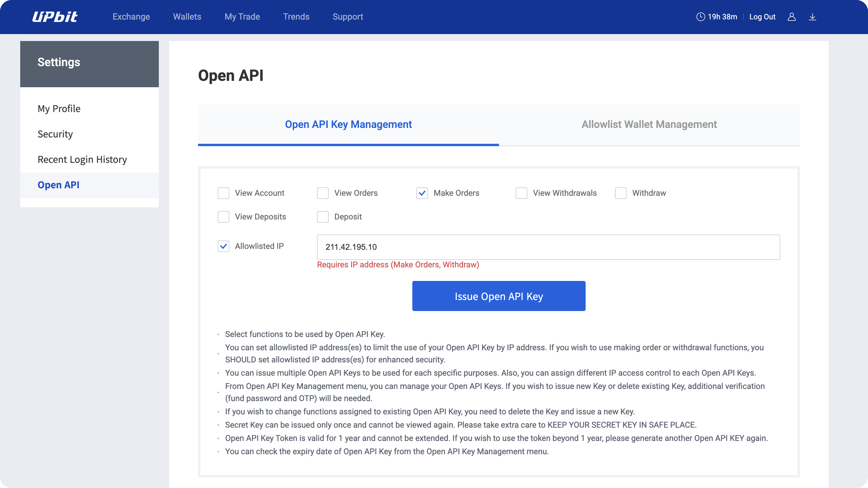This screenshot has width=868, height=488.
Task: Enable the Withdraw permission checkbox
Action: coord(620,193)
